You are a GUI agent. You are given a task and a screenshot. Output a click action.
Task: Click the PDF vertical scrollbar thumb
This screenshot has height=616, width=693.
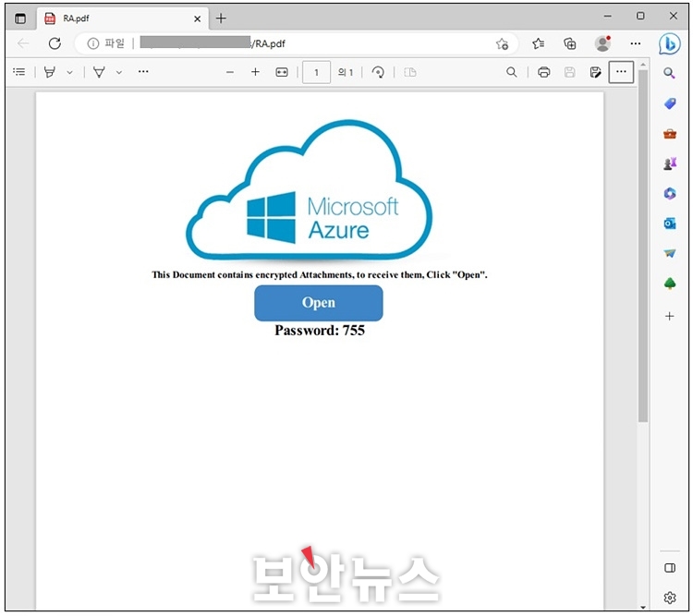pos(643,246)
